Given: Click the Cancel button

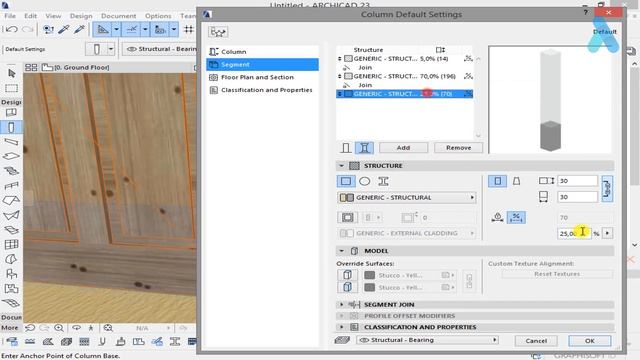Looking at the screenshot, I should (x=536, y=341).
